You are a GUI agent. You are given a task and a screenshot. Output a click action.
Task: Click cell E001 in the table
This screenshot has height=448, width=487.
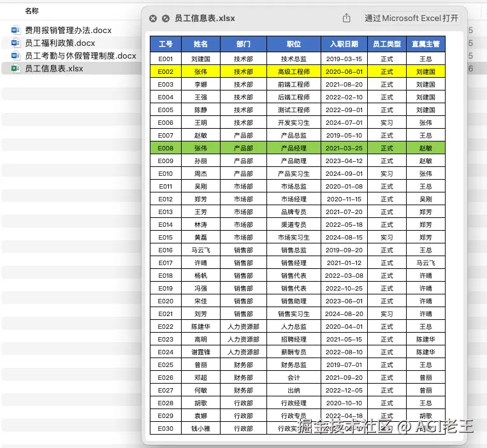[166, 59]
